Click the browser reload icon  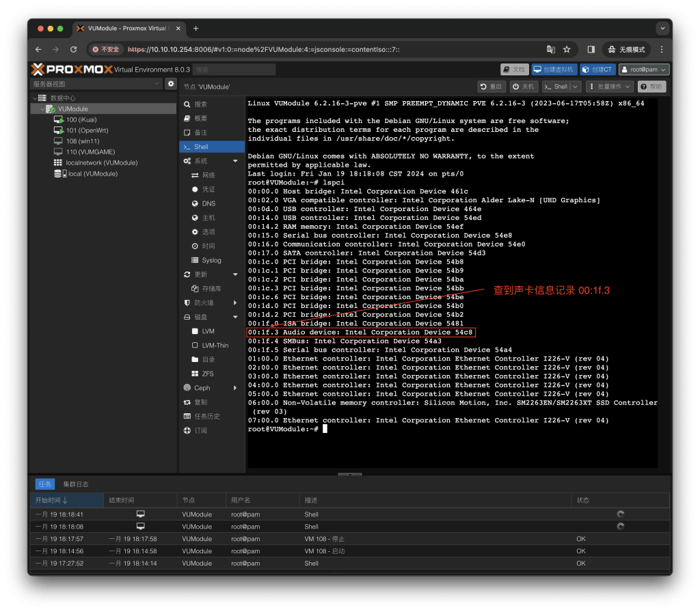pos(74,50)
